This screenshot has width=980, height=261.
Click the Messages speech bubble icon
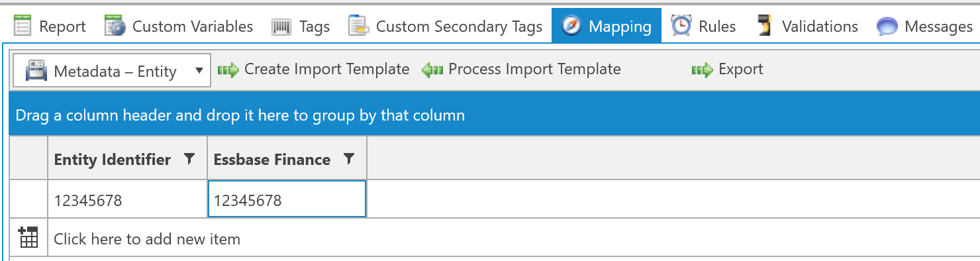887,26
